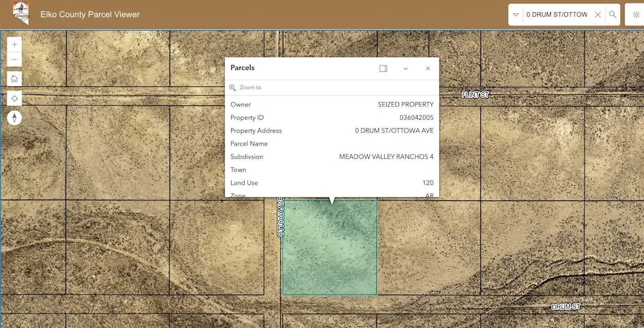Reset map orientation with compass button
Screen dimensions: 644x328
coord(14,118)
